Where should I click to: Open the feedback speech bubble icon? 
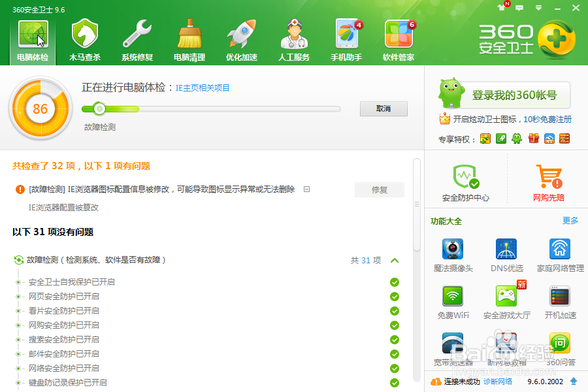519,7
